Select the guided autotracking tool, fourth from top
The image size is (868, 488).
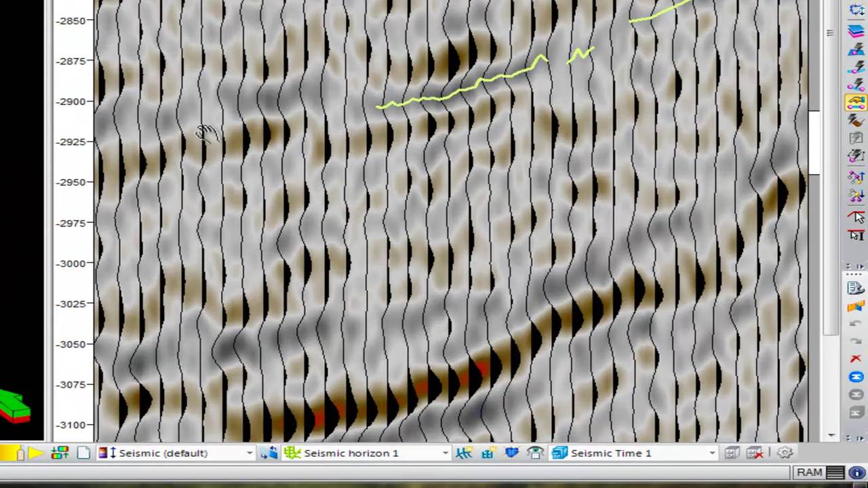pyautogui.click(x=856, y=67)
